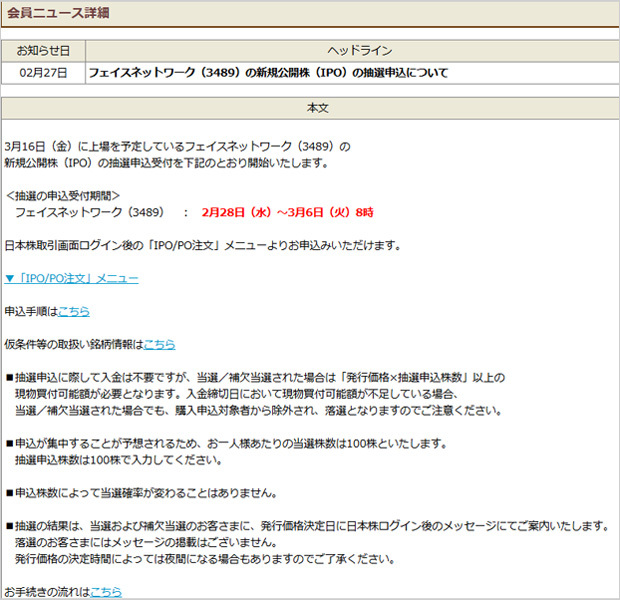Screen dimensions: 620x600
Task: Click the bullet starting 抽選の結果は、当選および補欠当選
Action: click(x=308, y=526)
